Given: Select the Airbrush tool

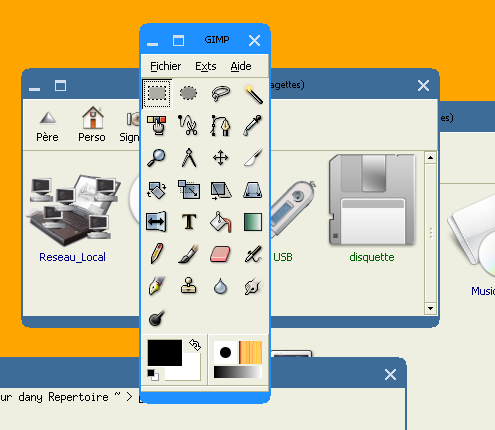Looking at the screenshot, I should coord(253,254).
